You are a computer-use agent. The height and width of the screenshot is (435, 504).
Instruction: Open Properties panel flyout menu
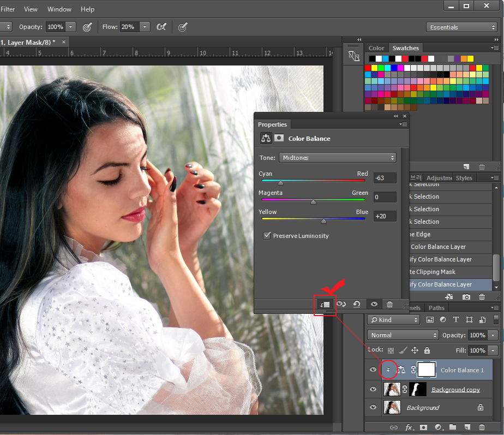(x=404, y=124)
